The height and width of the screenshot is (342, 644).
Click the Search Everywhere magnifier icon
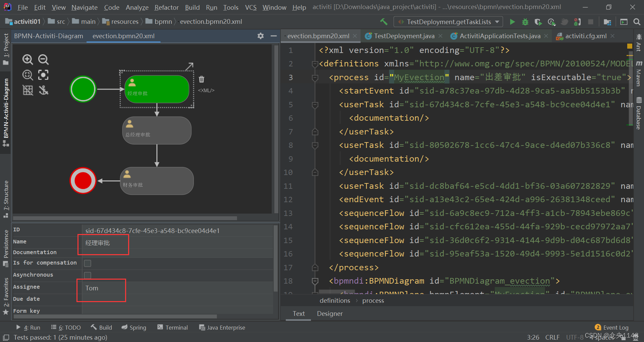click(x=637, y=22)
